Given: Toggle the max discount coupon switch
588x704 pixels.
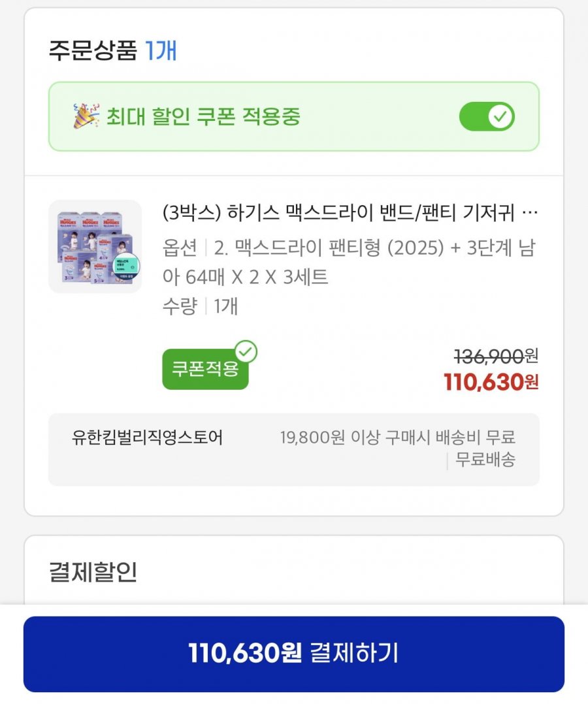Looking at the screenshot, I should (487, 117).
